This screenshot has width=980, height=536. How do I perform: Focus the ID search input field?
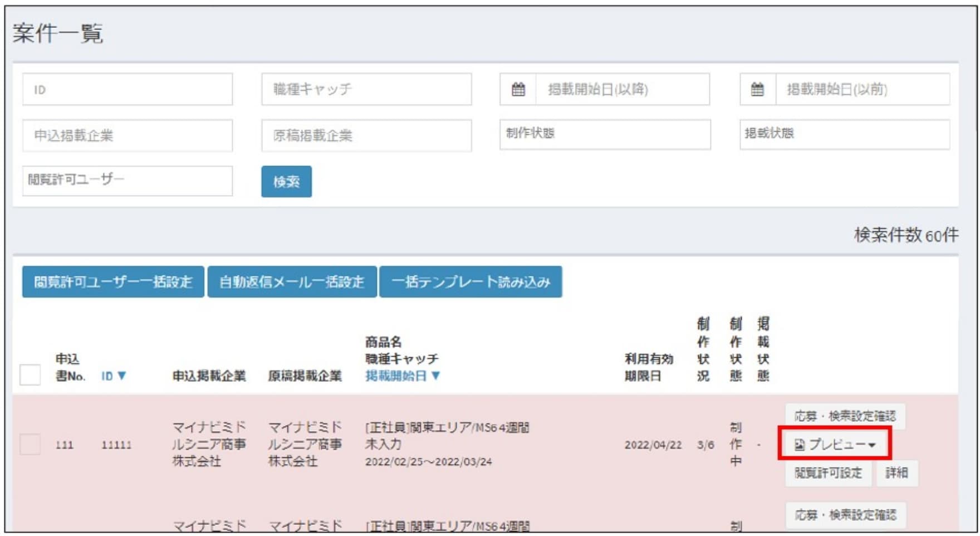(x=128, y=89)
